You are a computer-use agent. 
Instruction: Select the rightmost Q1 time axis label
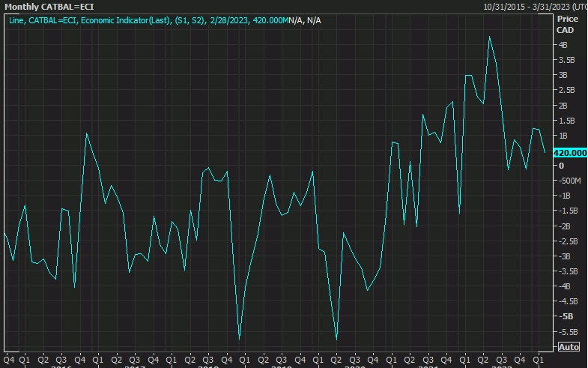point(538,360)
